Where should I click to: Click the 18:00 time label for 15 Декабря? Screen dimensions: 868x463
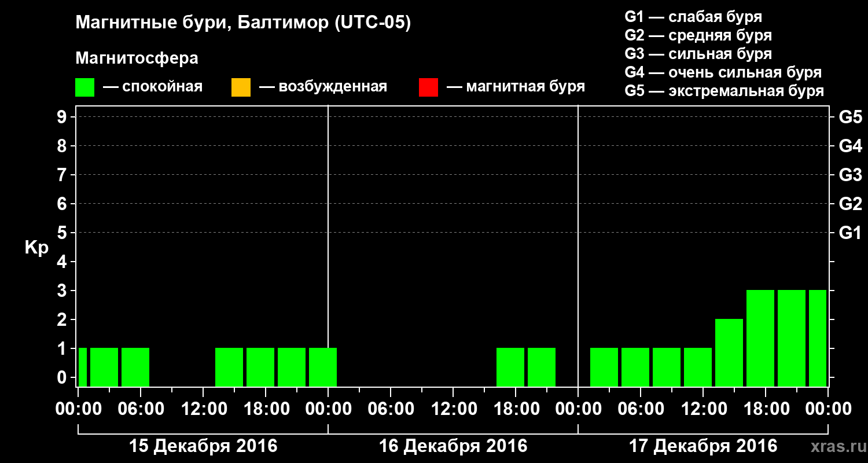pos(266,409)
